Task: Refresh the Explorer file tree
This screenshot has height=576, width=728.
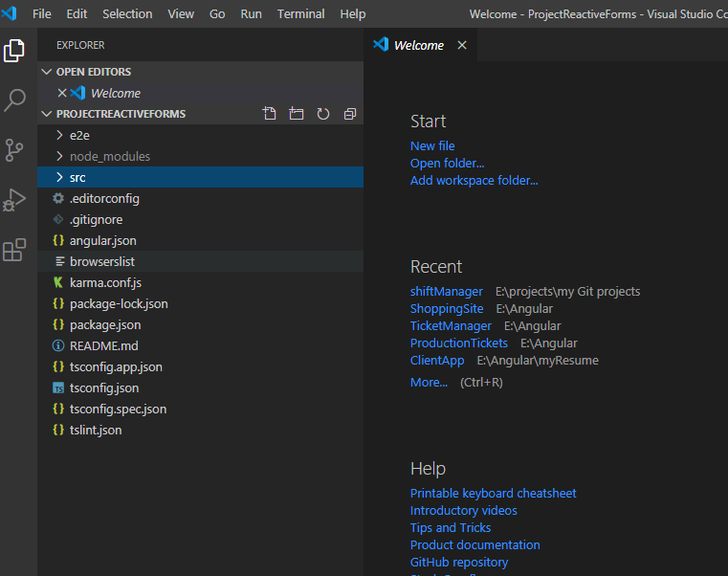Action: [323, 114]
